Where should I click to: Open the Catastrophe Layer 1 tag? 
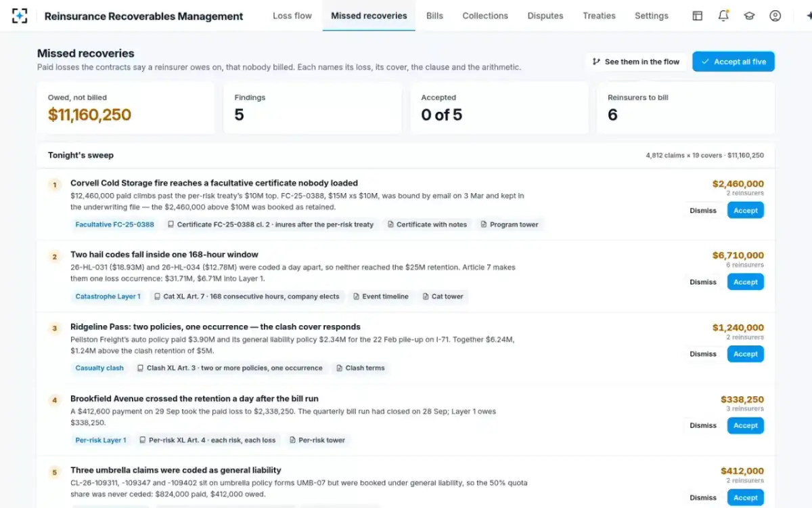[108, 296]
